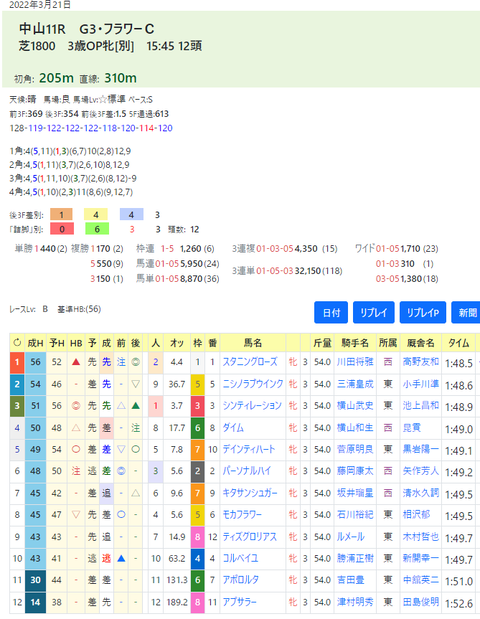480x619 pixels.
Task: Click the refresh icon in table header
Action: pos(17,343)
